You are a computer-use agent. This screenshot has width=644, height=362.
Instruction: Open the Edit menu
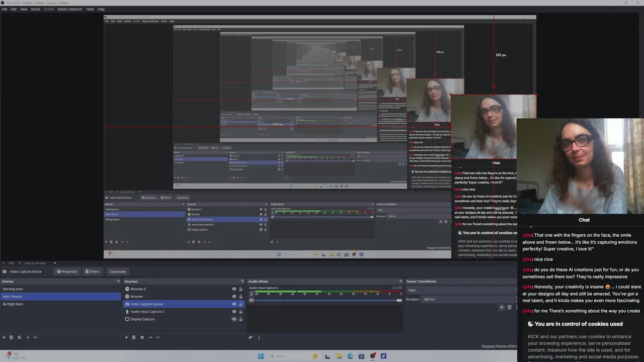point(14,9)
